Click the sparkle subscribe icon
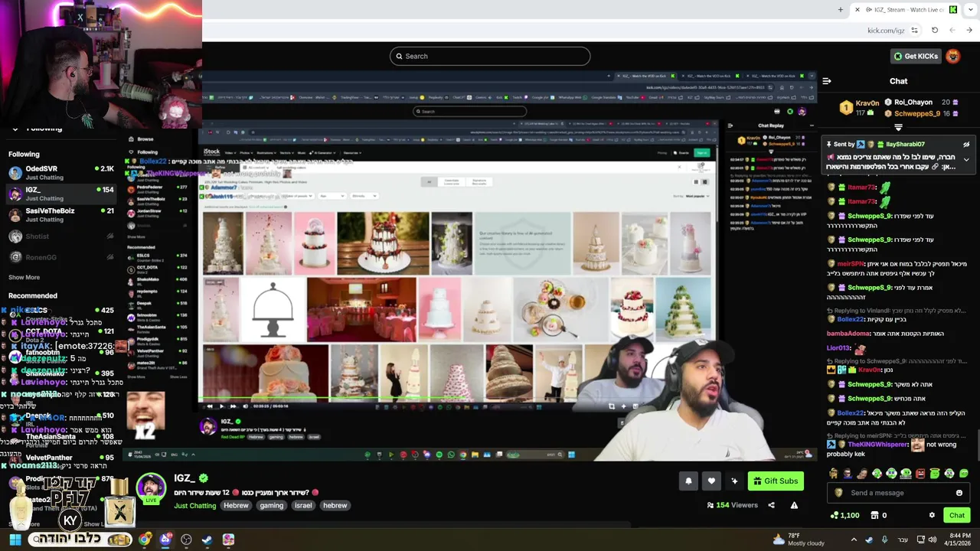Image resolution: width=980 pixels, height=551 pixels. coord(734,481)
